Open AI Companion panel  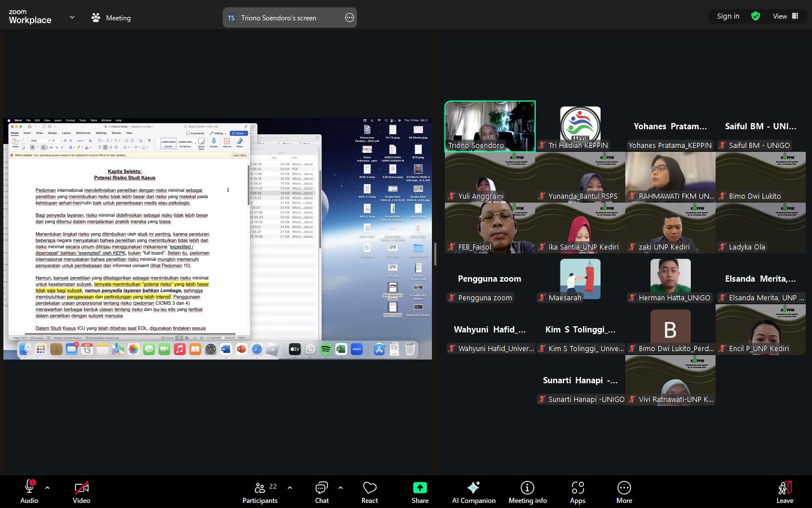tap(474, 492)
